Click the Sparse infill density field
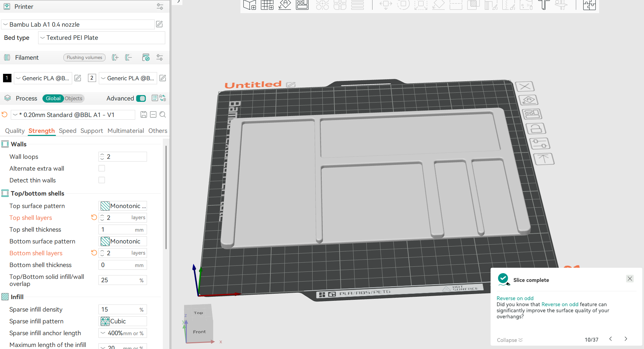644x349 pixels. pos(123,309)
